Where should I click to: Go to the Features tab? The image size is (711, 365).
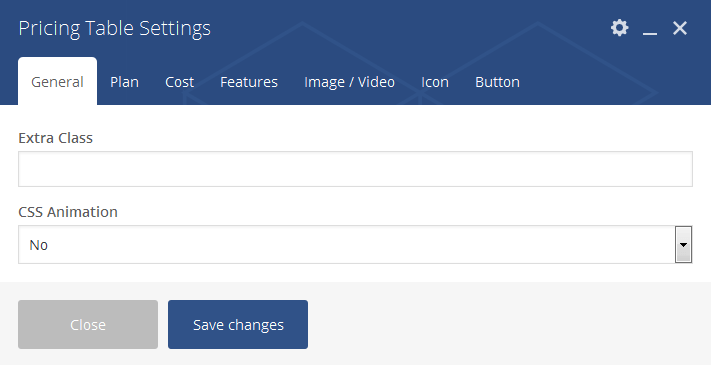click(x=249, y=82)
